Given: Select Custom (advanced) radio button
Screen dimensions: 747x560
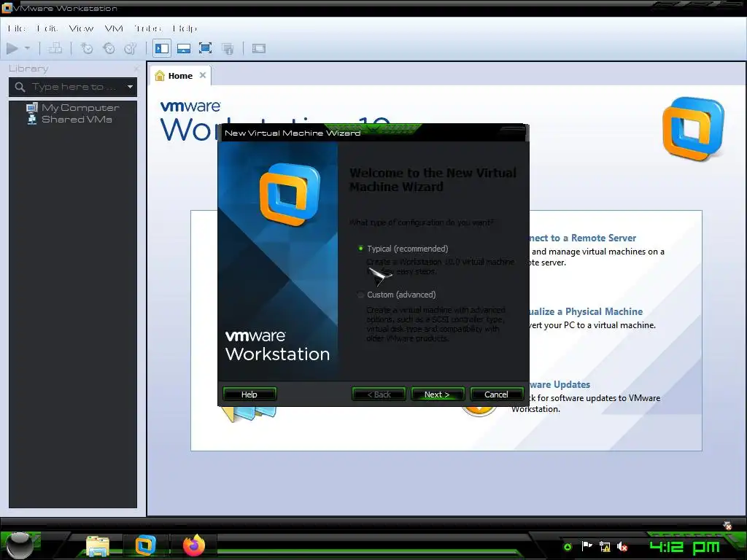Looking at the screenshot, I should [x=360, y=295].
